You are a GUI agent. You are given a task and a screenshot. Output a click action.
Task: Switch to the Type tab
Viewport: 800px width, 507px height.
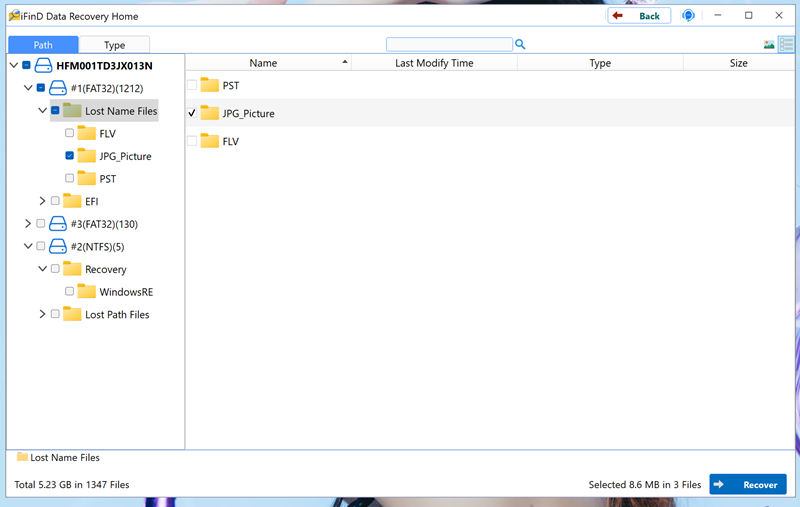pyautogui.click(x=115, y=45)
